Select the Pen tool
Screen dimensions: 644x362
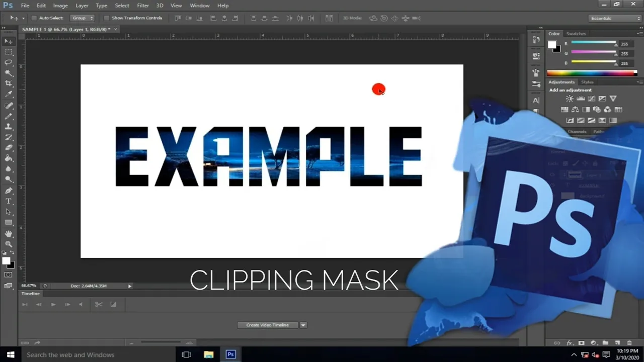click(9, 191)
